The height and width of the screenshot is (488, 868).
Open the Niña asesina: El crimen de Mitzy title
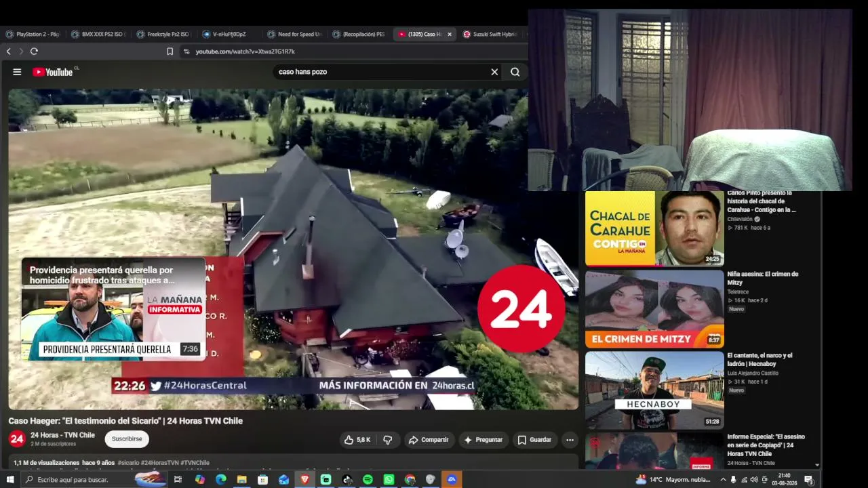click(762, 278)
